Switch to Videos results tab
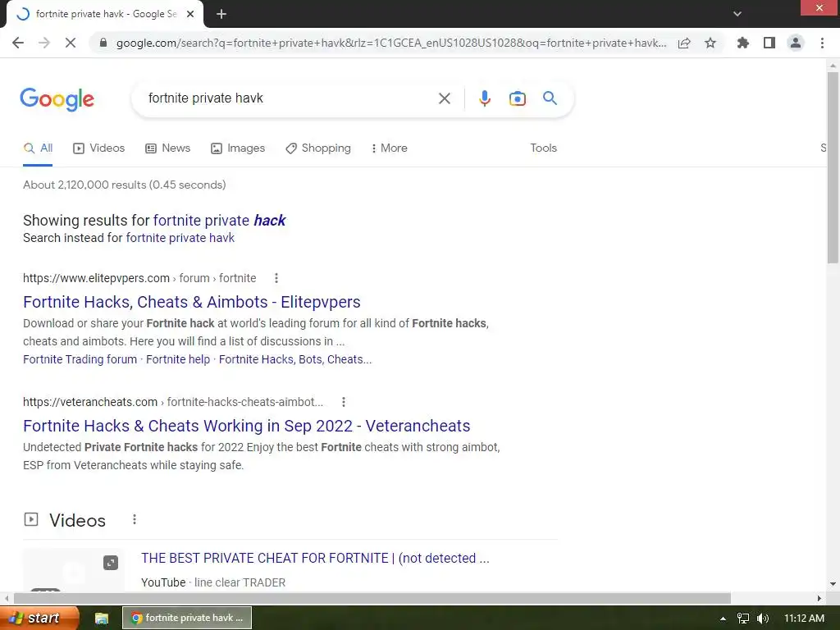 [x=98, y=148]
